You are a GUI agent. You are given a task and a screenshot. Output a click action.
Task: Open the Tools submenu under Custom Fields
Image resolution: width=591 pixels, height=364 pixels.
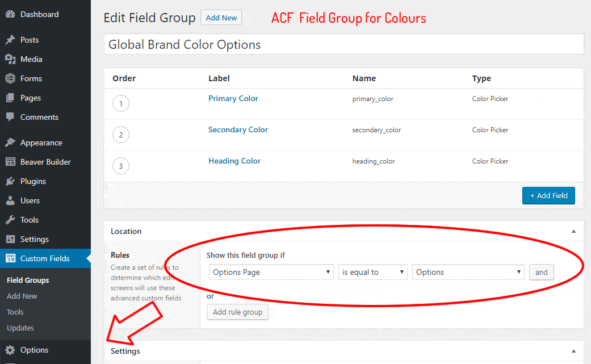point(15,312)
